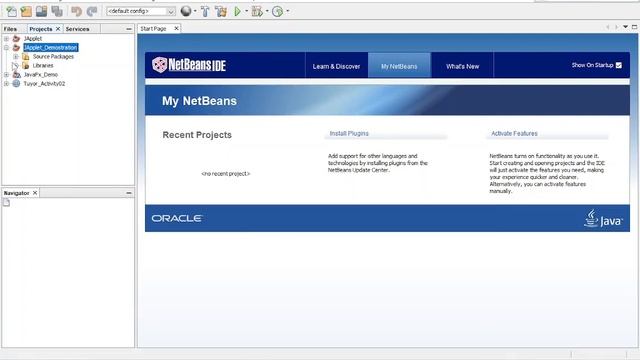Expand the JavaFx_Demo project node
The height and width of the screenshot is (360, 640).
pyautogui.click(x=7, y=75)
